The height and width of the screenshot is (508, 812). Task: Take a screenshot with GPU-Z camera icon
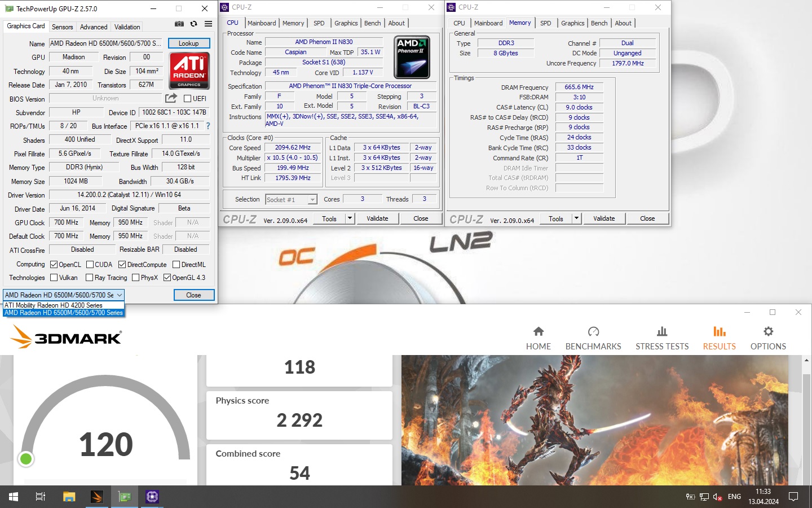pos(179,24)
